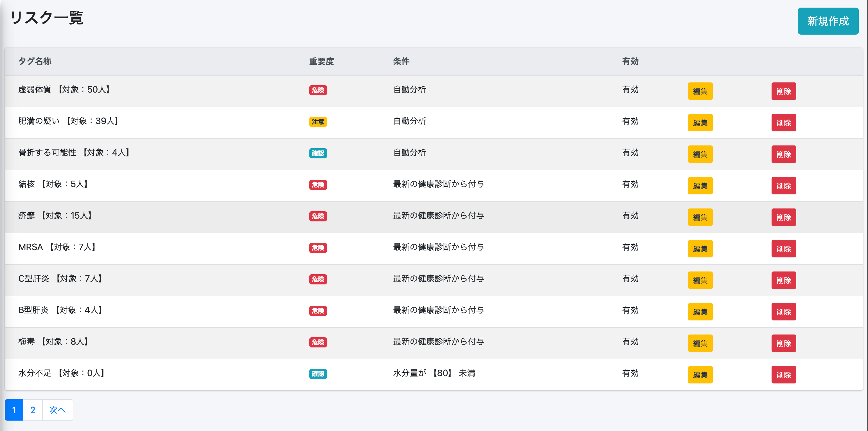Delete the 結核 risk entry
Screen dimensions: 868x431
pyautogui.click(x=783, y=185)
